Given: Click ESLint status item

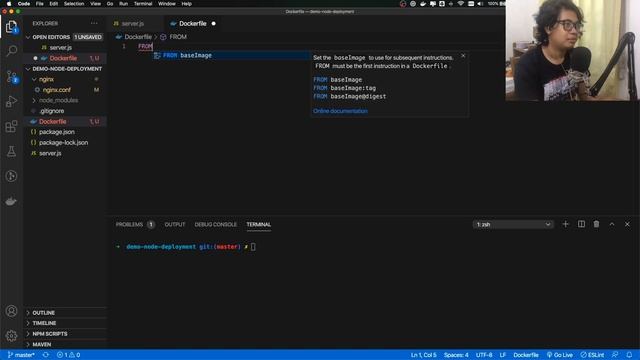Looking at the screenshot, I should 592,355.
